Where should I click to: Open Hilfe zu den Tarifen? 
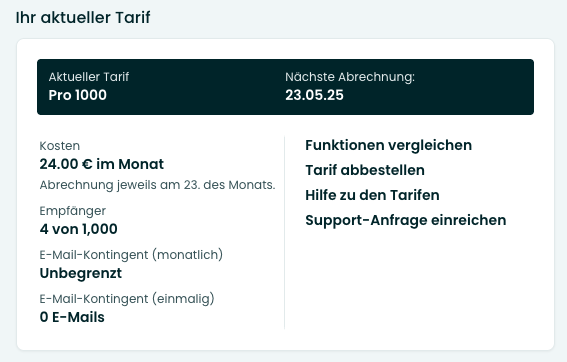pos(372,195)
